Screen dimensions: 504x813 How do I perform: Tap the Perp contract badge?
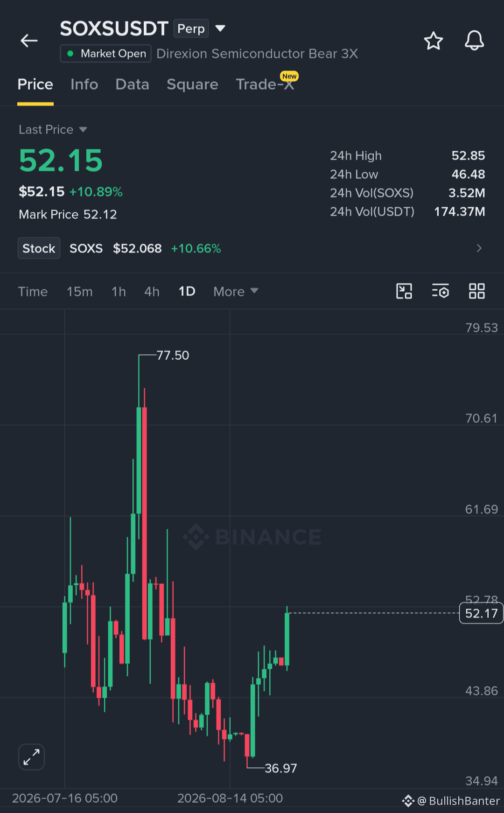(x=191, y=28)
